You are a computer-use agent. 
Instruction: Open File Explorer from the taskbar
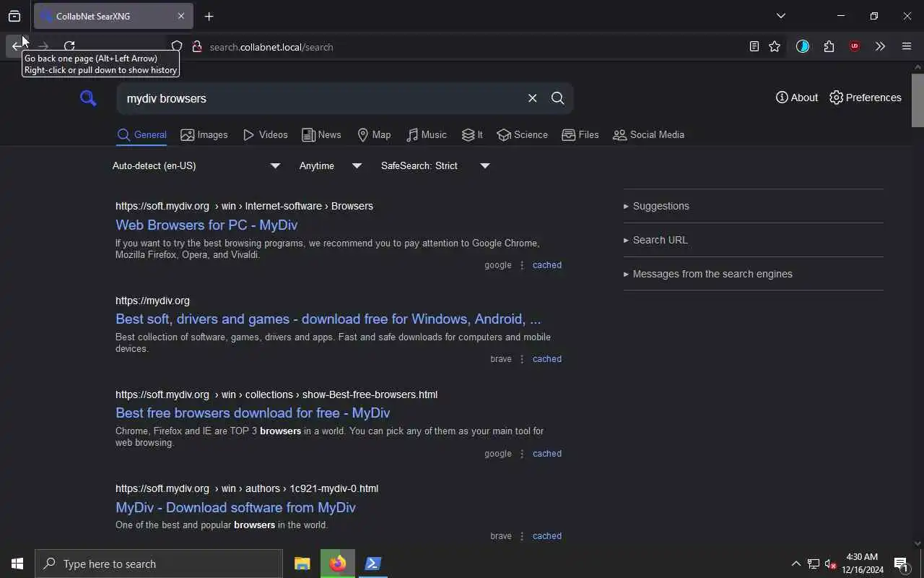(302, 564)
